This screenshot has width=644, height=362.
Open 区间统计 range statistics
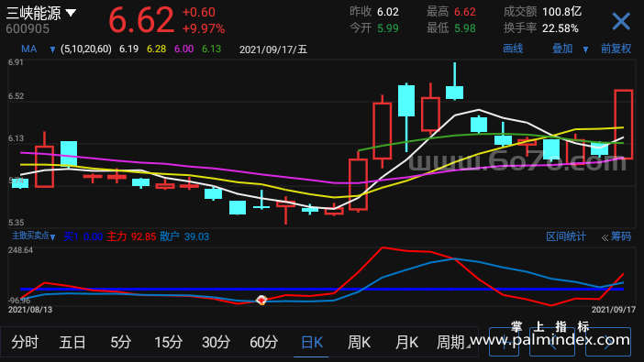click(x=565, y=236)
